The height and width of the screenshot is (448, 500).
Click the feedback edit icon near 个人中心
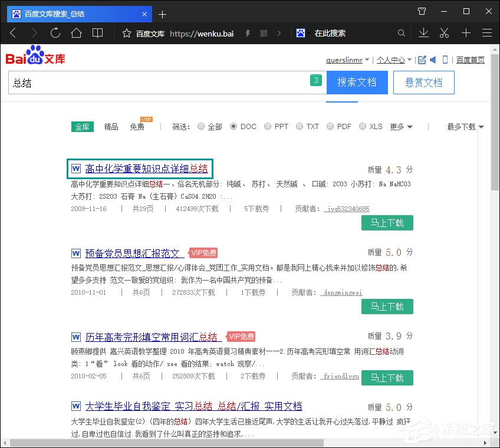pyautogui.click(x=422, y=59)
